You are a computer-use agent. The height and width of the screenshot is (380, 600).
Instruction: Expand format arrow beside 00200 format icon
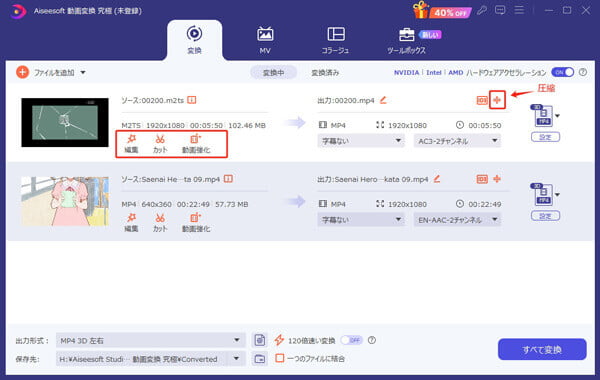pos(558,116)
